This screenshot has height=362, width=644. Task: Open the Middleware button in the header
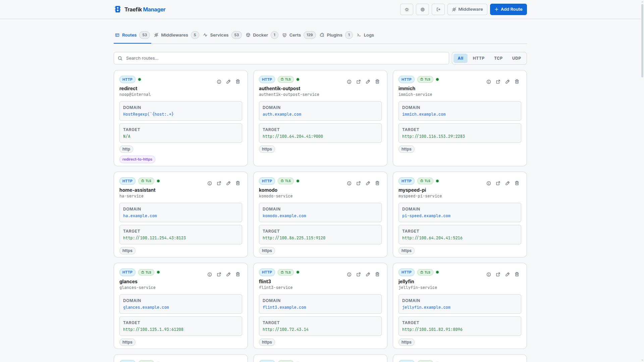point(467,9)
